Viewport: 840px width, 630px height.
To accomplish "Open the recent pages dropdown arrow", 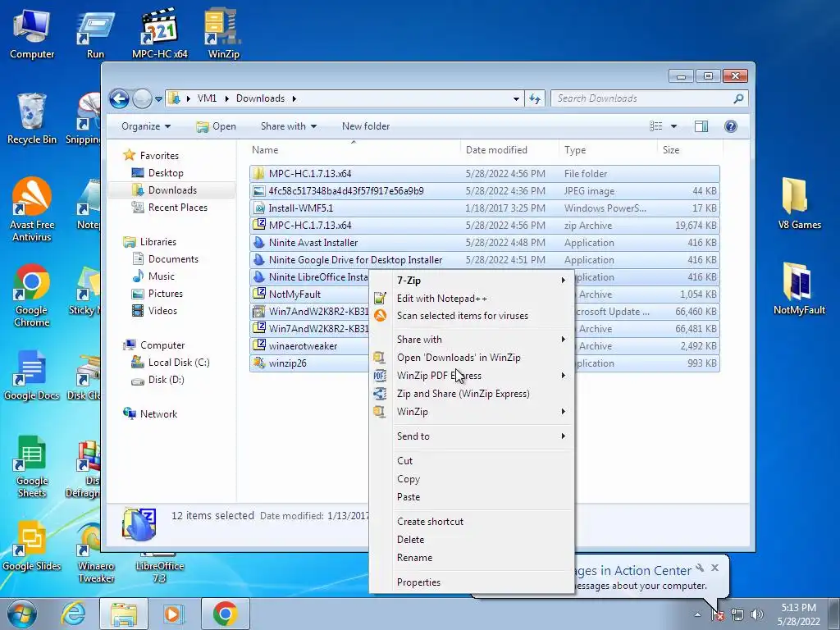I will pos(158,99).
